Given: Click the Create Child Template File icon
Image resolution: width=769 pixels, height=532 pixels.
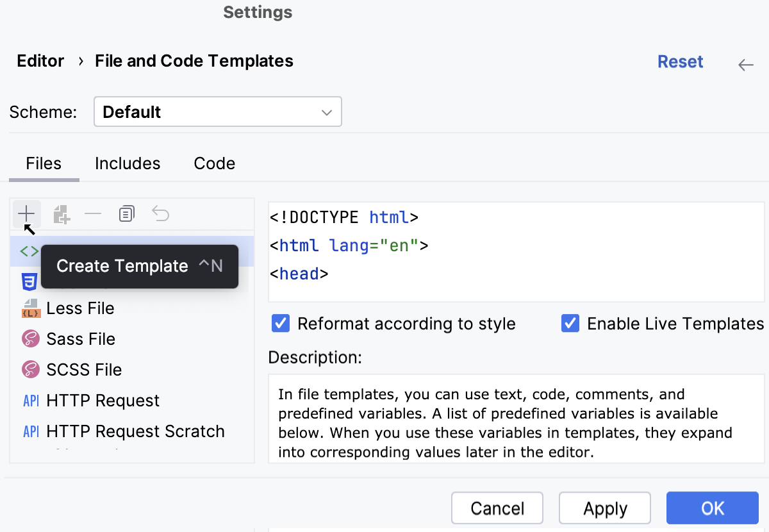Looking at the screenshot, I should [61, 214].
